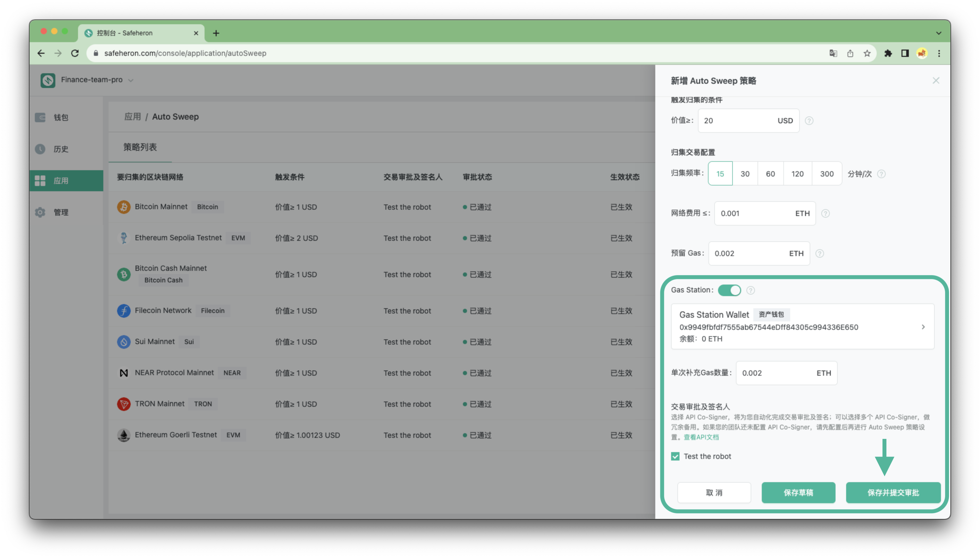Open the 查看API文档 link
This screenshot has width=980, height=558.
point(701,437)
